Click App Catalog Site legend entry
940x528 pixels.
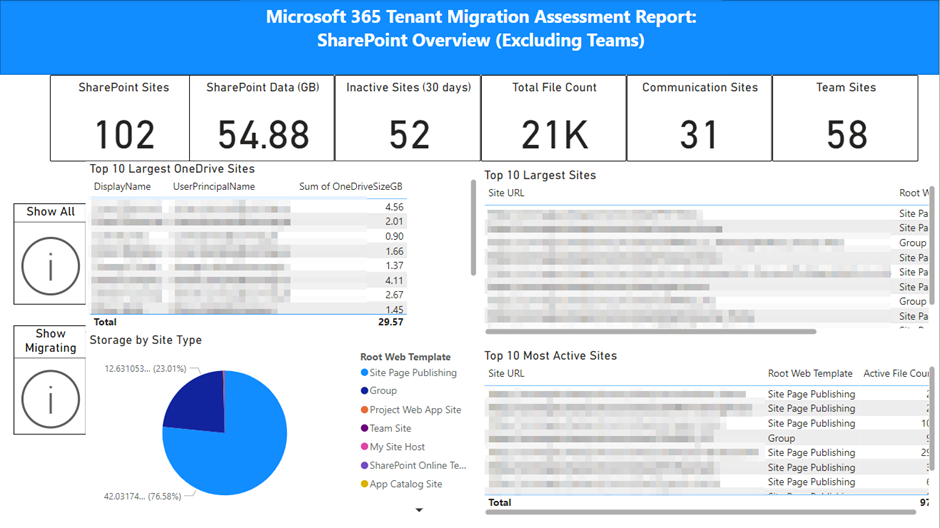pyautogui.click(x=401, y=484)
